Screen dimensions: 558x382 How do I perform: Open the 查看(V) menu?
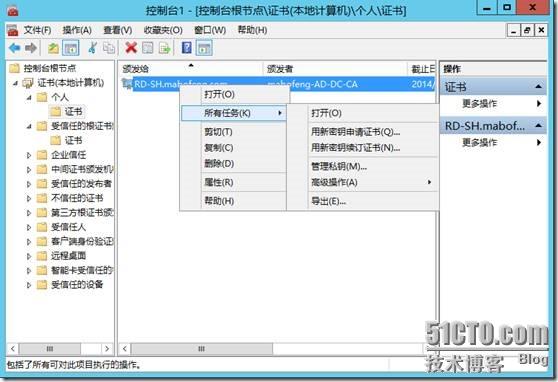point(118,30)
